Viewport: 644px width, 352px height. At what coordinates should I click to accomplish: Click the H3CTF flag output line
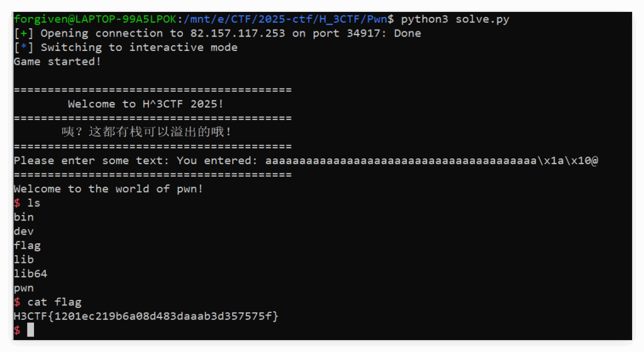click(146, 316)
